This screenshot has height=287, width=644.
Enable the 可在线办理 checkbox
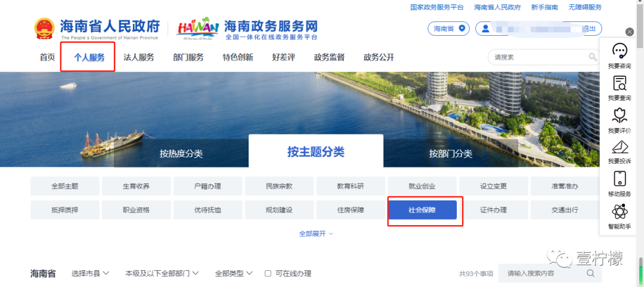tap(268, 273)
